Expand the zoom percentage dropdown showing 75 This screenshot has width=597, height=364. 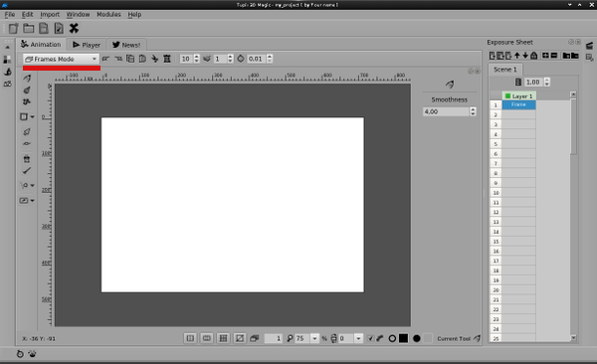click(314, 338)
